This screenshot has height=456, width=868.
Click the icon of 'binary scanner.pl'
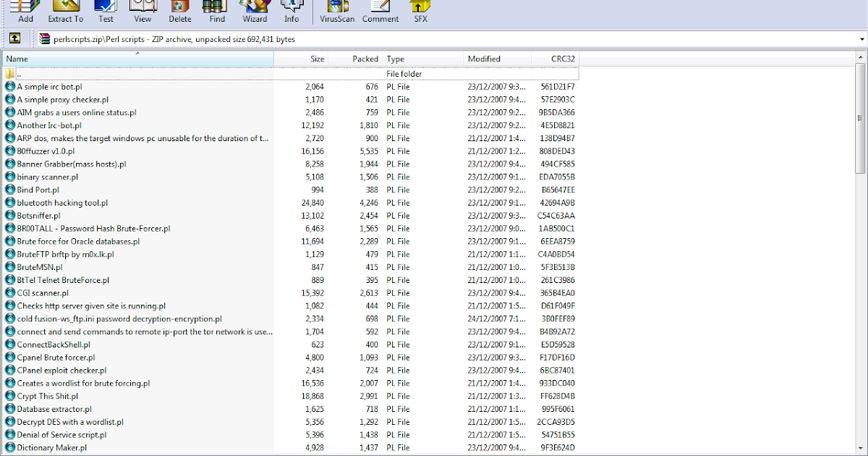coord(10,177)
